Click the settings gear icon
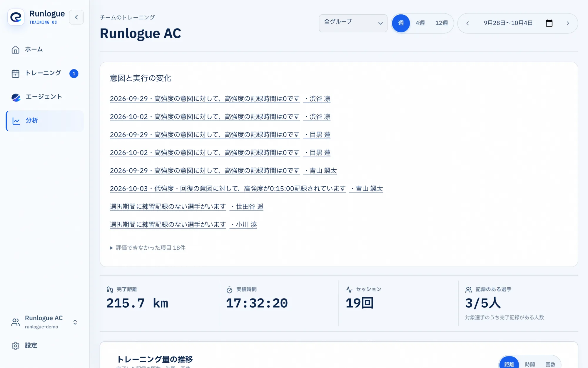 click(16, 346)
